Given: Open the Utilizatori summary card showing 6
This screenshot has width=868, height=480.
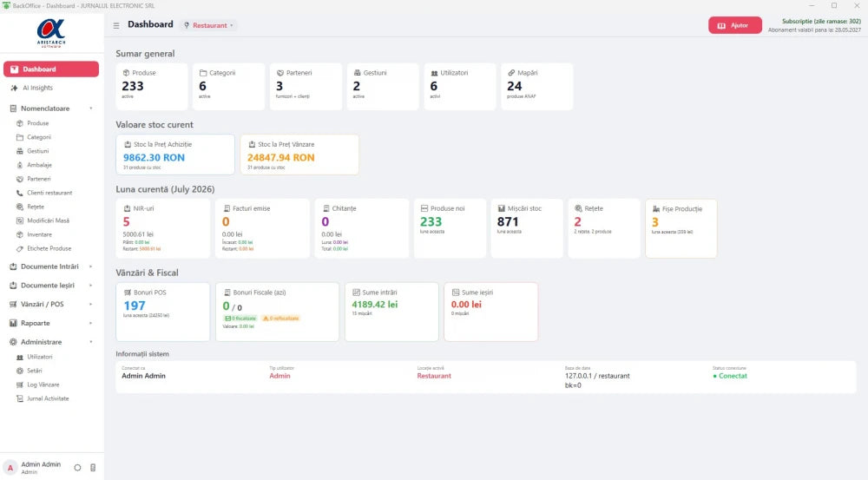Looking at the screenshot, I should point(460,87).
